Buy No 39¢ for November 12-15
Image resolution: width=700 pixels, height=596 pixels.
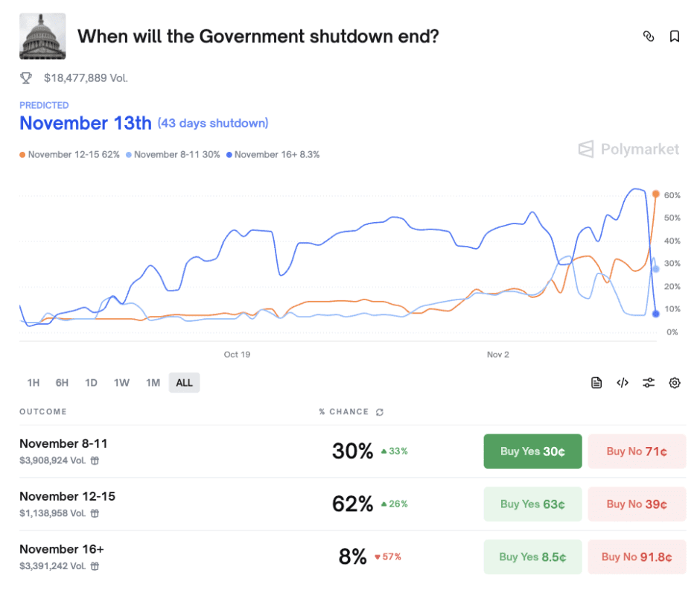(x=637, y=504)
